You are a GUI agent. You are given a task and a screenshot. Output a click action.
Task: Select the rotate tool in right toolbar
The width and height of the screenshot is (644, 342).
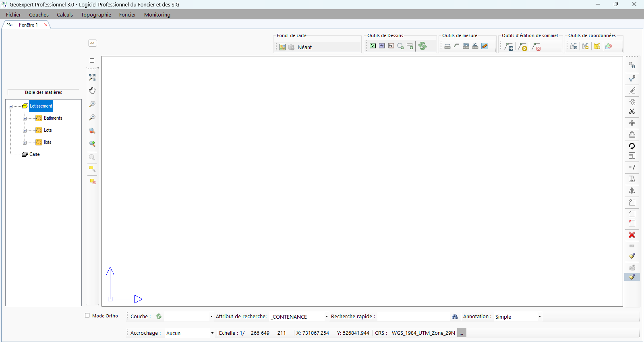coord(632,146)
